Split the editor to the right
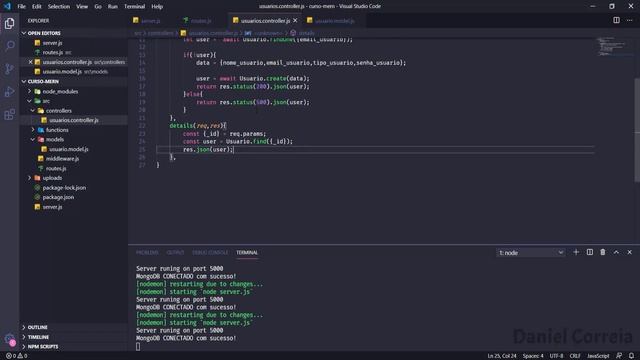Viewport: 640px width, 360px height. coord(616,20)
